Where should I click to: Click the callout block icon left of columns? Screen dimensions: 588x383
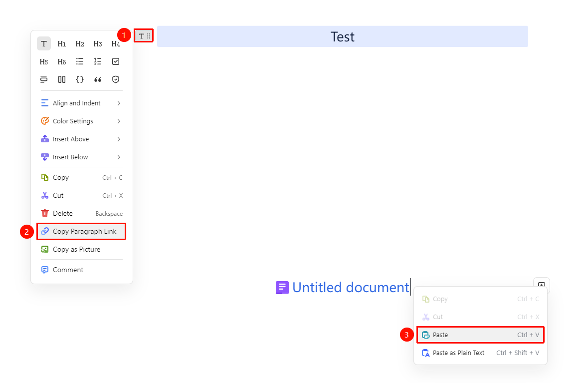coord(44,79)
